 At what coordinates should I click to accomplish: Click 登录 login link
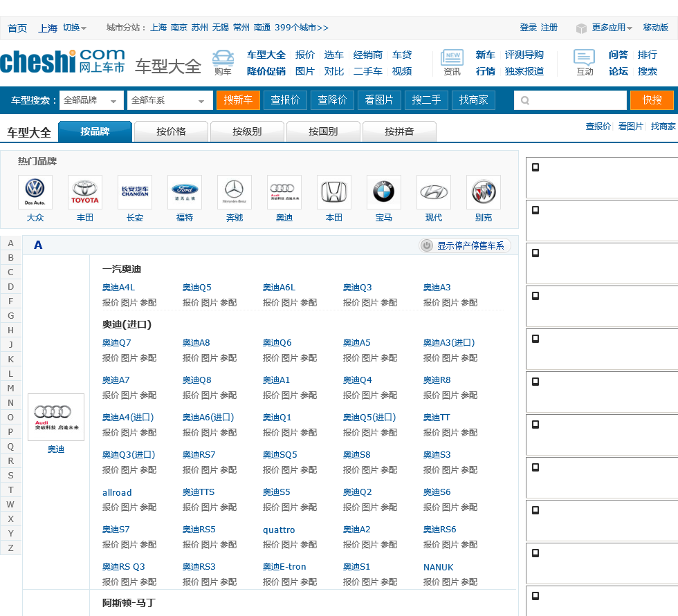click(529, 28)
